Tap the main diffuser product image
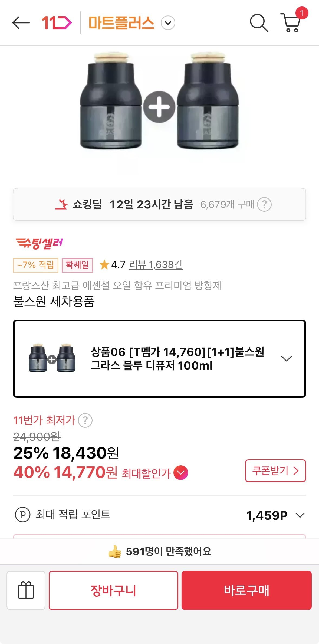The image size is (319, 644). [159, 106]
